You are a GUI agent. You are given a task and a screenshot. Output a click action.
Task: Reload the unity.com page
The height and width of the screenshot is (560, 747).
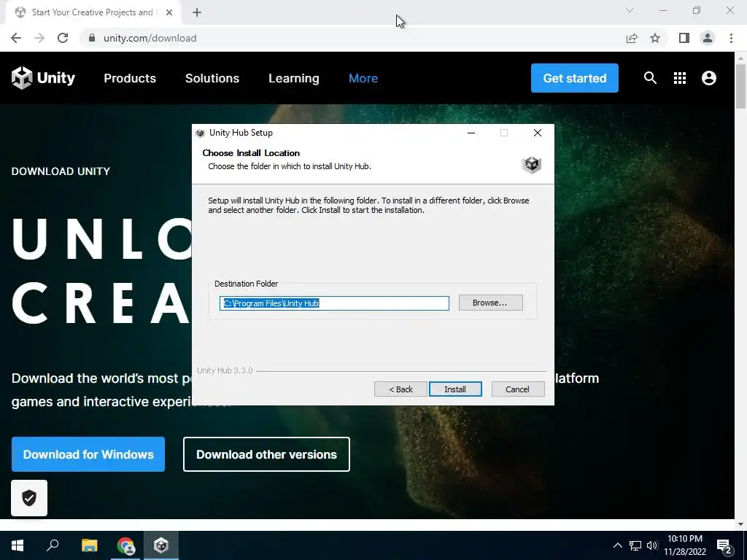coord(63,38)
